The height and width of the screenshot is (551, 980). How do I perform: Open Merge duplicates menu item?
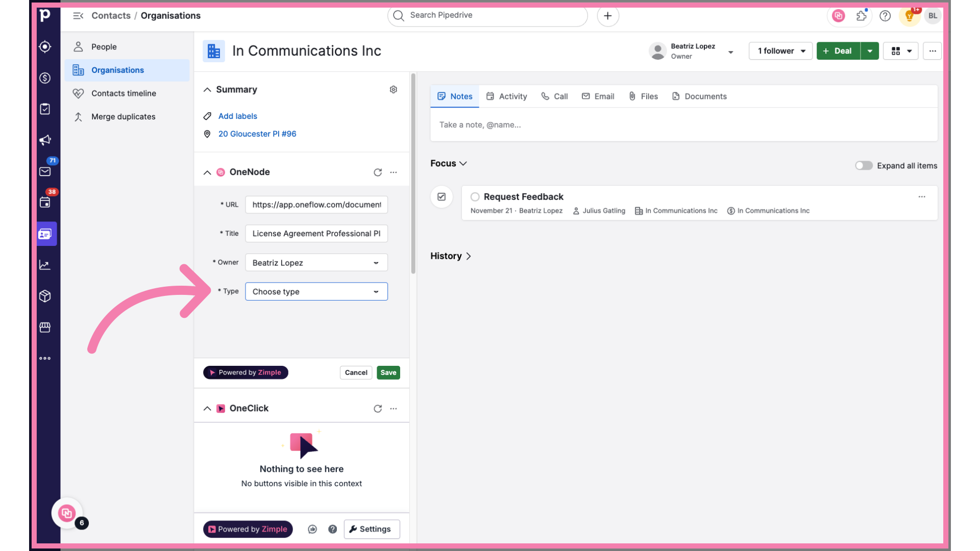coord(127,117)
